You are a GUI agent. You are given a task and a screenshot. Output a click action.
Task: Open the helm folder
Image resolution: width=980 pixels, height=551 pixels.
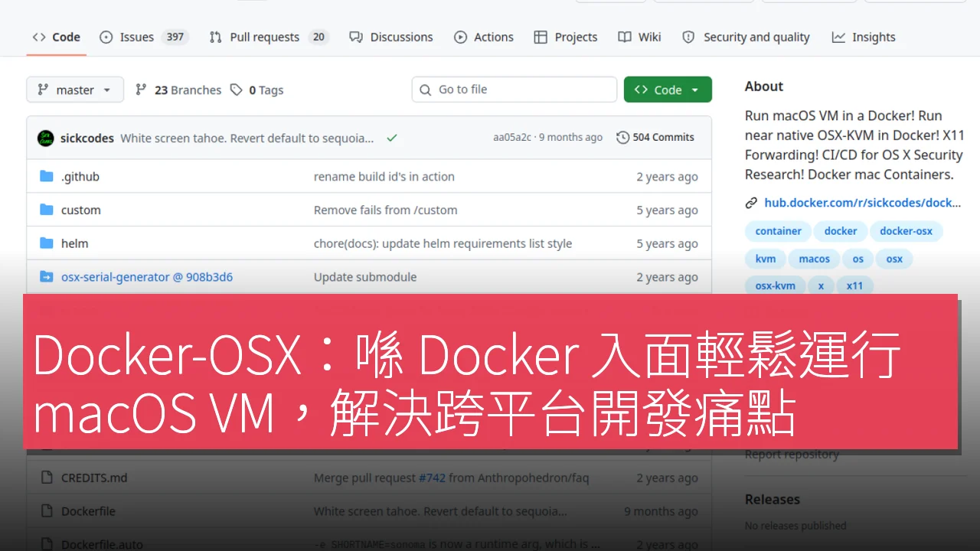(74, 243)
